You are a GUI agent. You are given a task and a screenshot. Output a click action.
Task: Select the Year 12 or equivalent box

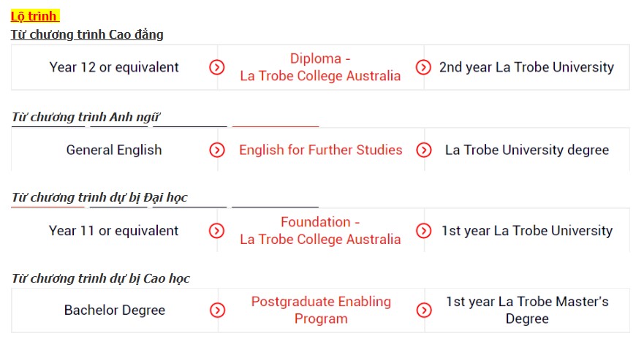pos(114,67)
